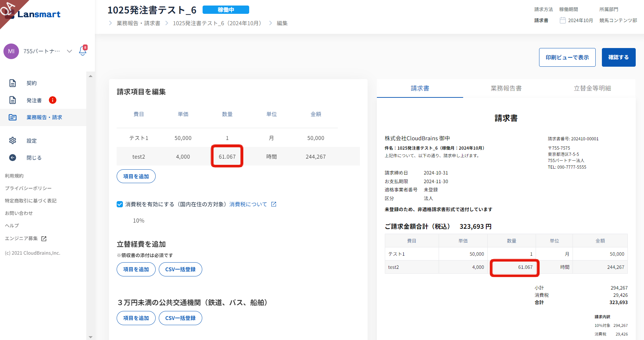Open settings via the gear icon
Screen dimensions: 644x340
point(13,141)
